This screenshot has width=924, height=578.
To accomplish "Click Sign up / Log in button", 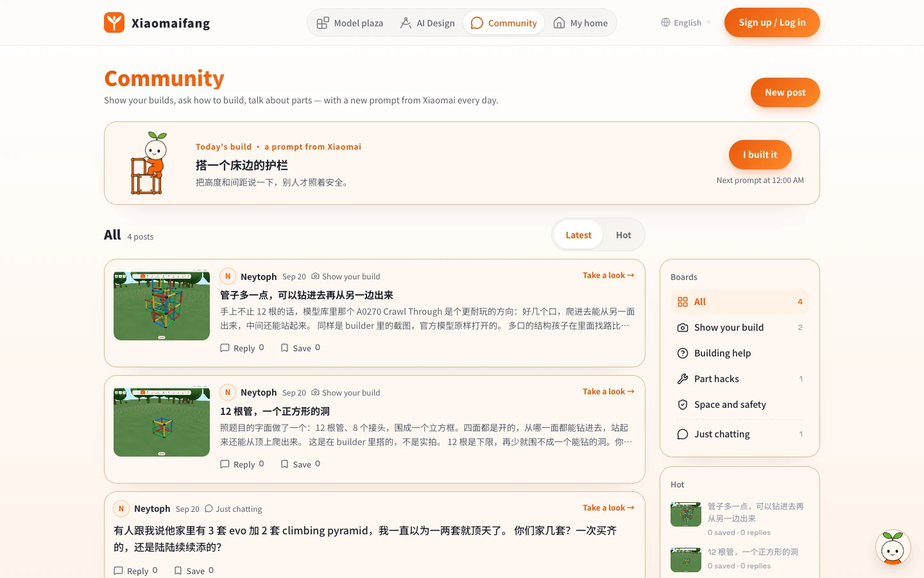I will [772, 22].
